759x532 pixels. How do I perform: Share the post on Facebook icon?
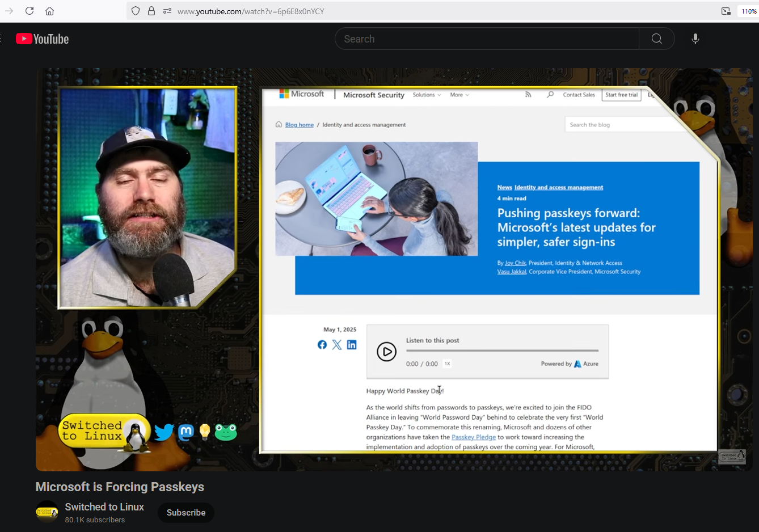(x=322, y=345)
